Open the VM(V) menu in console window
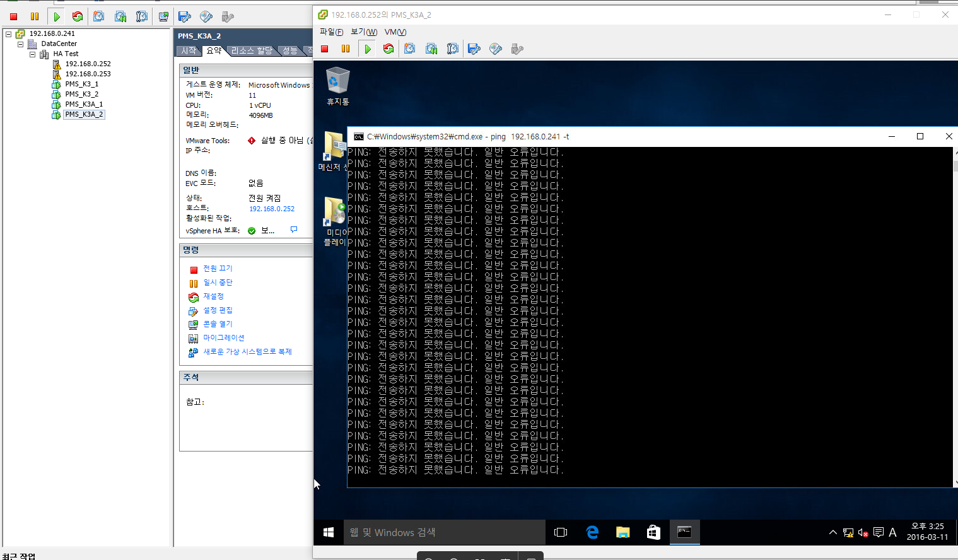 point(395,32)
